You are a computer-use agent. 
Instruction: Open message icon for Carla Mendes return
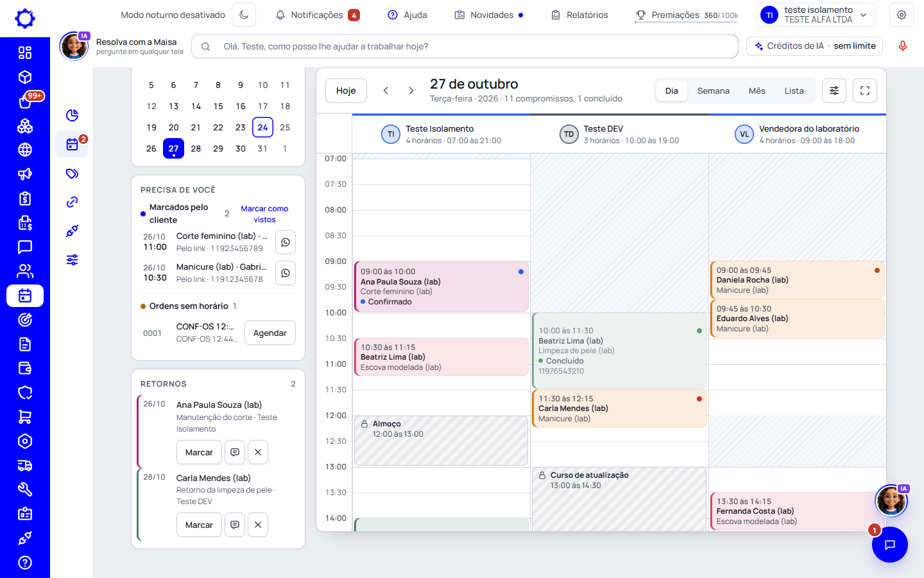(x=235, y=525)
